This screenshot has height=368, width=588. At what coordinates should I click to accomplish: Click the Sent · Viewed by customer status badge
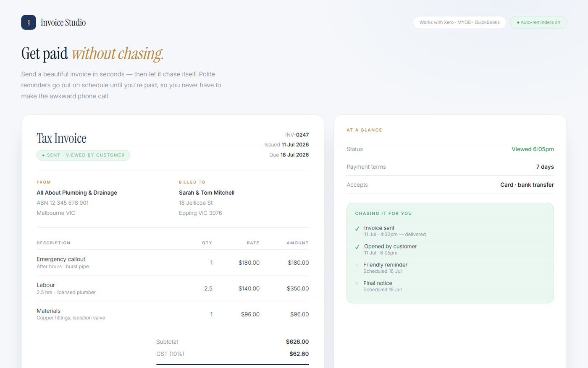[x=83, y=155]
